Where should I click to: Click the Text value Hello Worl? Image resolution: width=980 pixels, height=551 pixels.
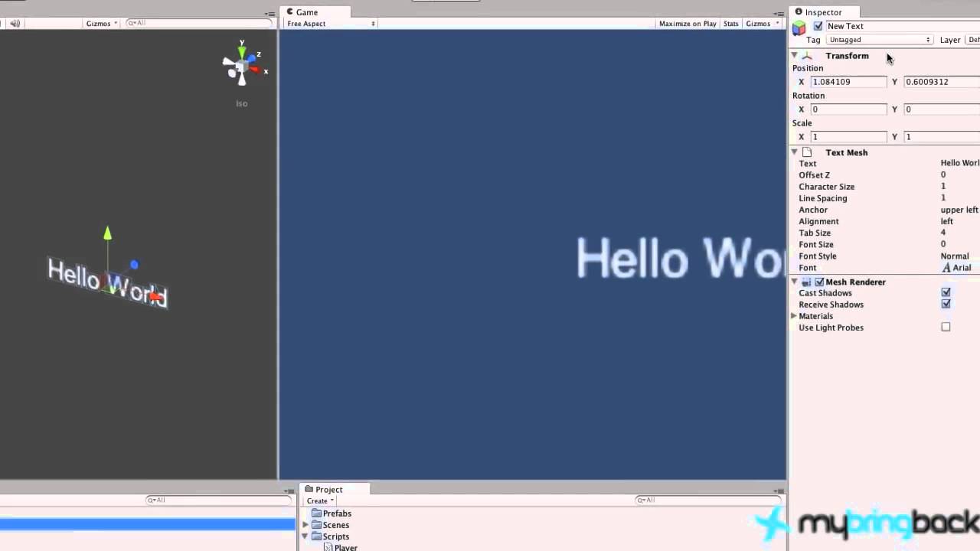coord(959,163)
